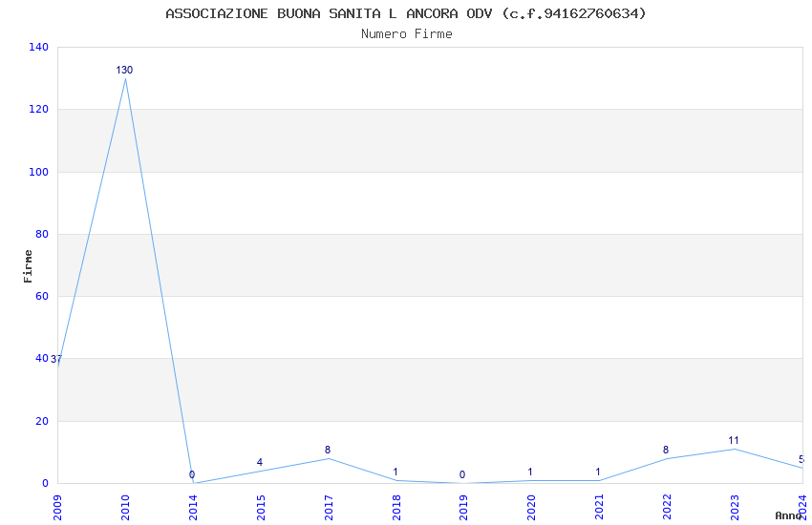Click the data value 0 above year 2019
The image size is (812, 525).
pos(462,474)
